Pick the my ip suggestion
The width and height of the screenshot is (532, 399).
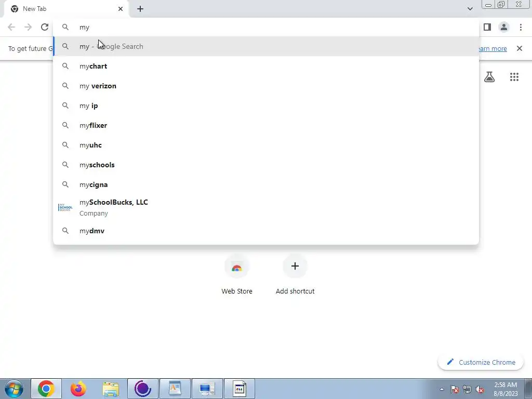(x=266, y=105)
